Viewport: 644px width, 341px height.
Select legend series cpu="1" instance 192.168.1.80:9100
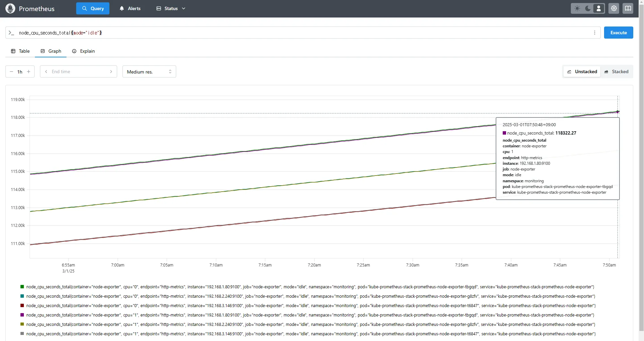point(307,315)
